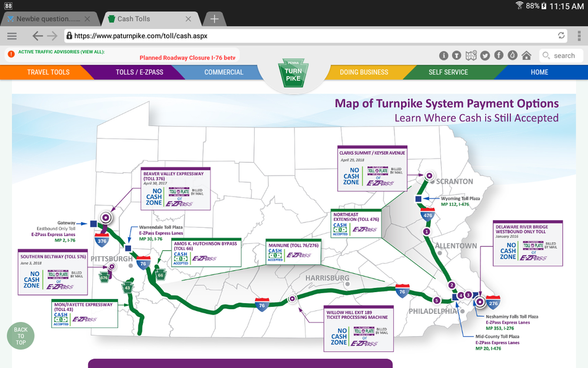Viewport: 588px width, 368px height.
Task: Tap the padlock icon in address bar
Action: click(x=69, y=36)
